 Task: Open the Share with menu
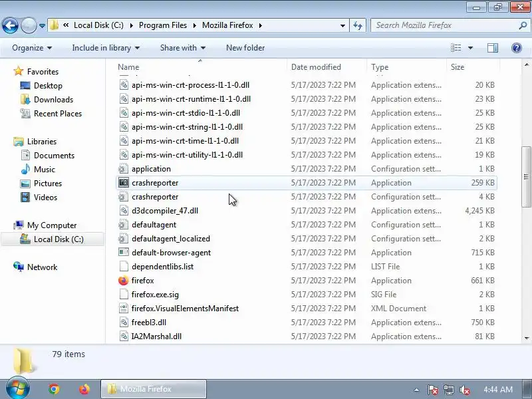coord(183,48)
